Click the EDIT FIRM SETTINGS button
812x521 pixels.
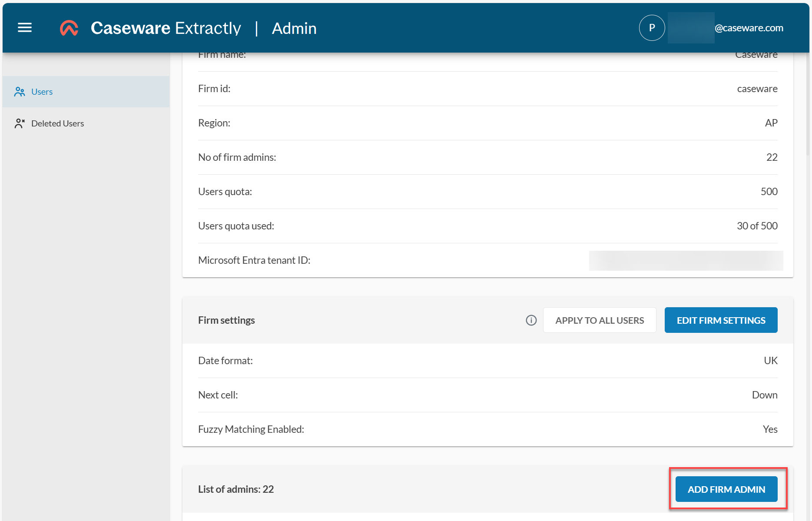720,320
